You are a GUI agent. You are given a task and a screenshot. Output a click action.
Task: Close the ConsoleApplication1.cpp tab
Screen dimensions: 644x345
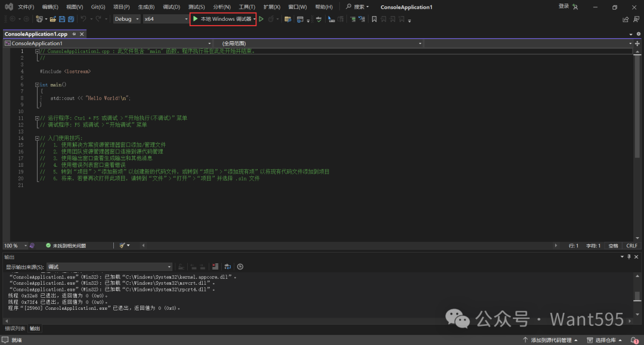[x=81, y=34]
